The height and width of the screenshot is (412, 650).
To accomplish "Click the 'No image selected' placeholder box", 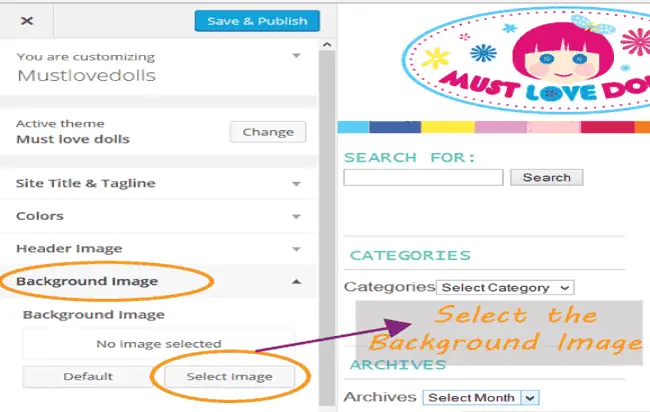I will point(159,344).
